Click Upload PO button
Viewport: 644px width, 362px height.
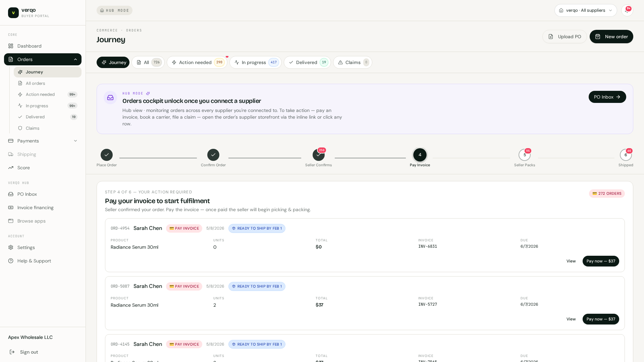pos(565,37)
